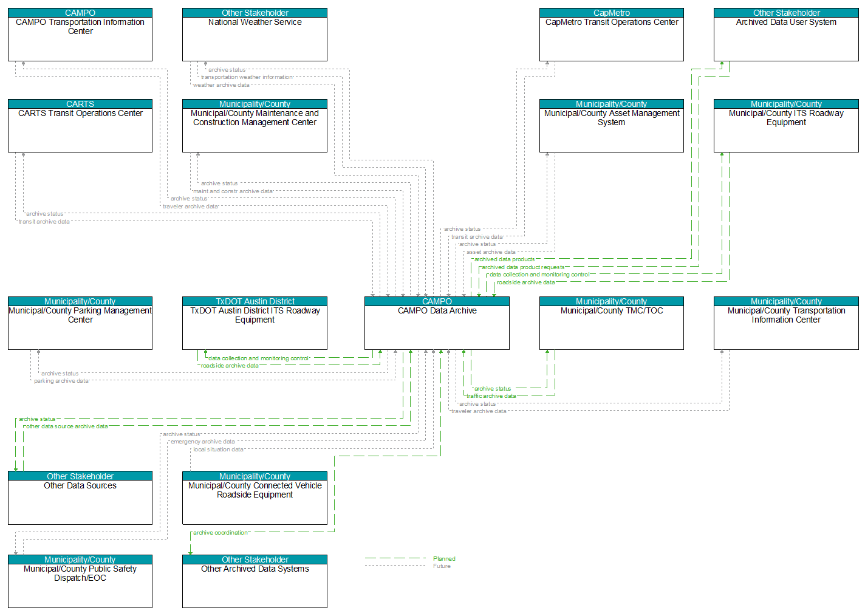
Task: Click the 'local situation data' flow label
Action: click(x=218, y=450)
